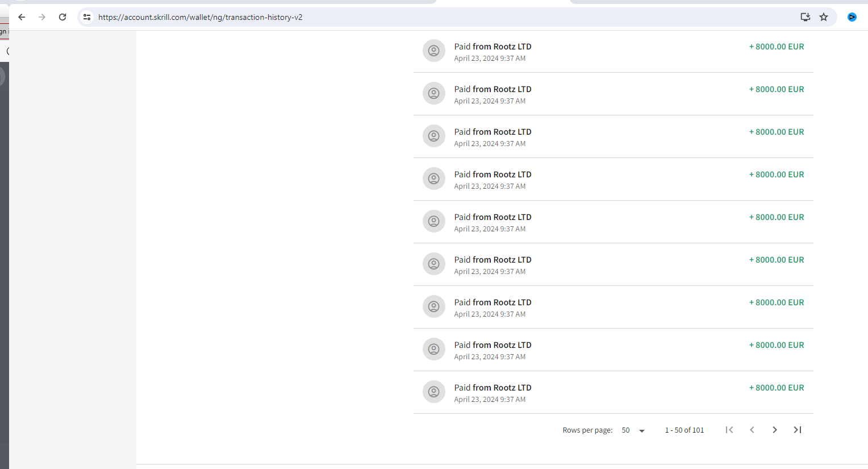
Task: Go to the previous page of transactions
Action: point(752,430)
